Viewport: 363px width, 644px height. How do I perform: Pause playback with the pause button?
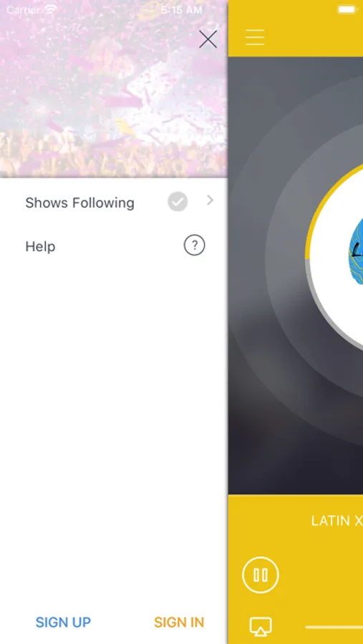(261, 575)
